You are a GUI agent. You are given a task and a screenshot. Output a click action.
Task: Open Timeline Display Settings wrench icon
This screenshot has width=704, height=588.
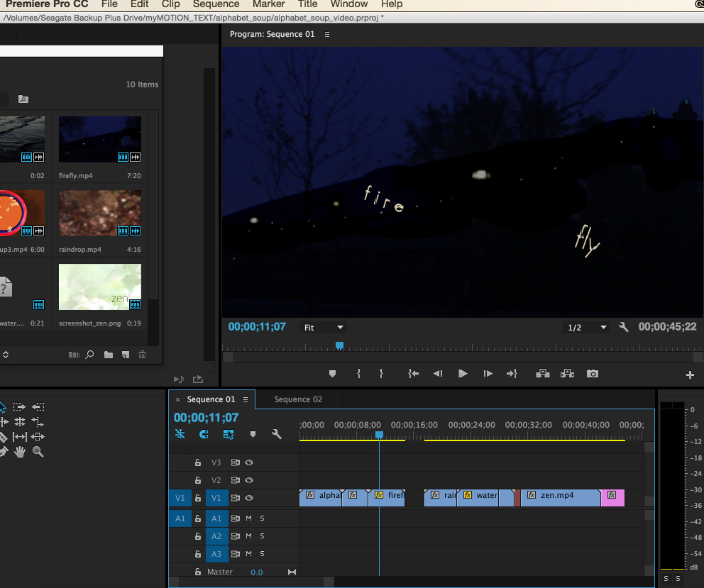(276, 433)
